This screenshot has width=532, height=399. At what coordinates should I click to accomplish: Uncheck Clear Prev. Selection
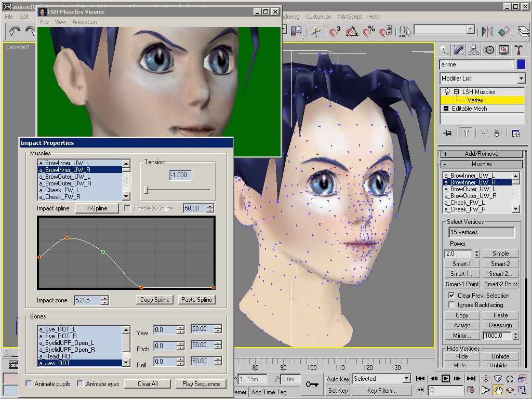click(451, 295)
